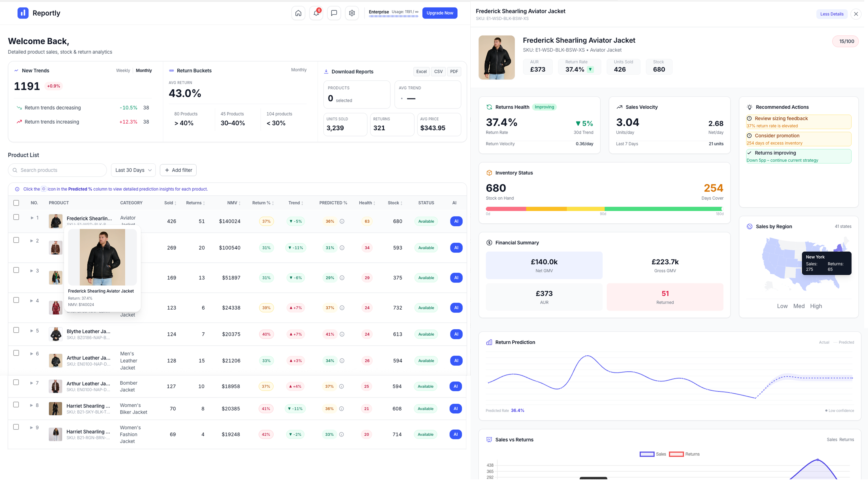
Task: Click the inventory days cover color bar
Action: tap(604, 209)
